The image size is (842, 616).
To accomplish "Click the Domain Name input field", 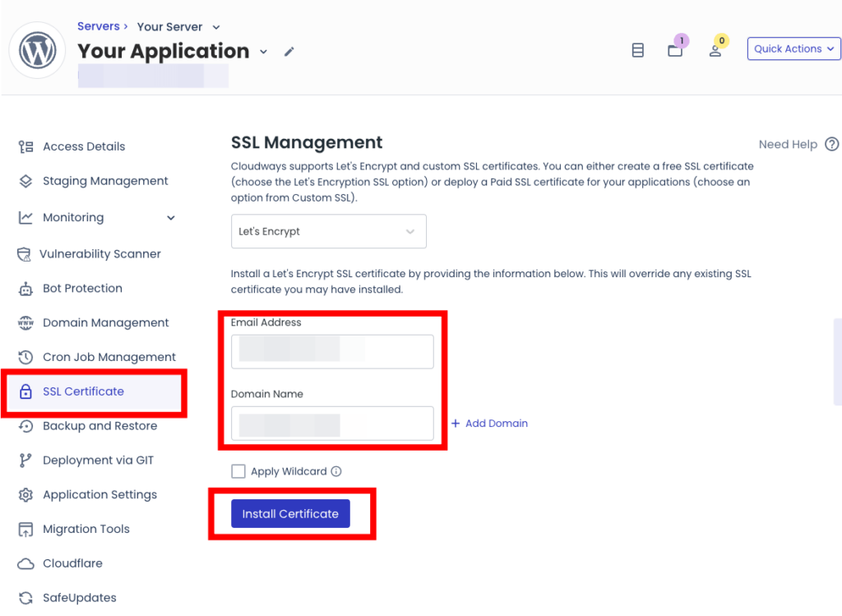I will point(331,424).
